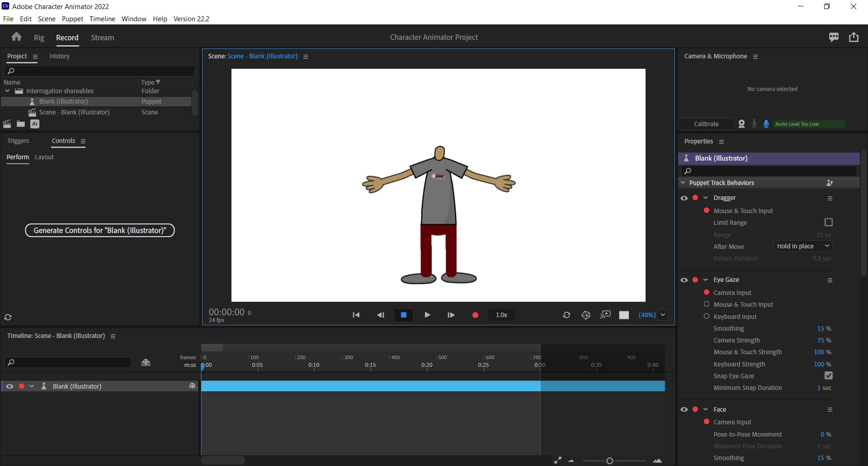868x466 pixels.
Task: Enable the Limit Range checkbox
Action: [x=829, y=222]
